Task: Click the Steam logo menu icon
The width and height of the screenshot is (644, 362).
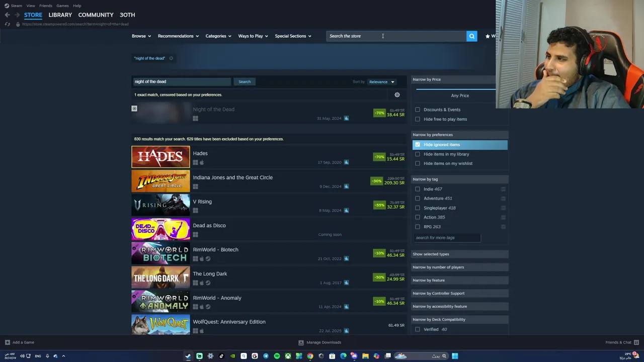Action: pos(7,6)
